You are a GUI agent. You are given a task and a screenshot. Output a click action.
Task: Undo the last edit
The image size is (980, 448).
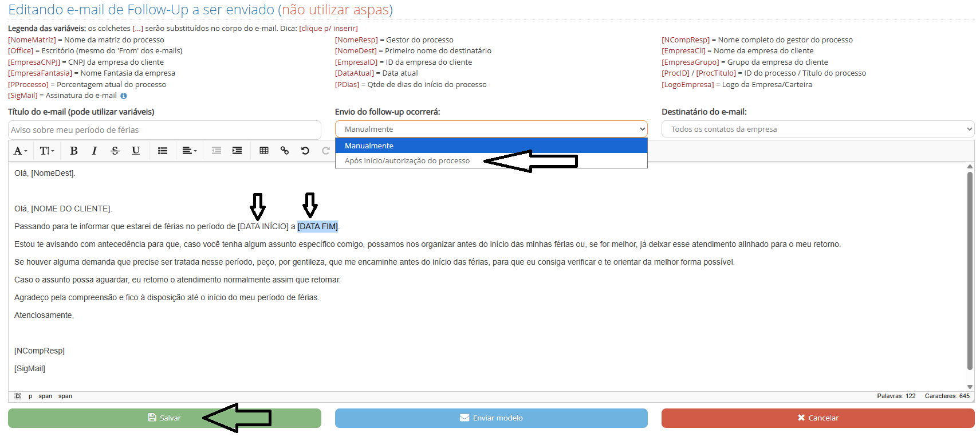305,151
